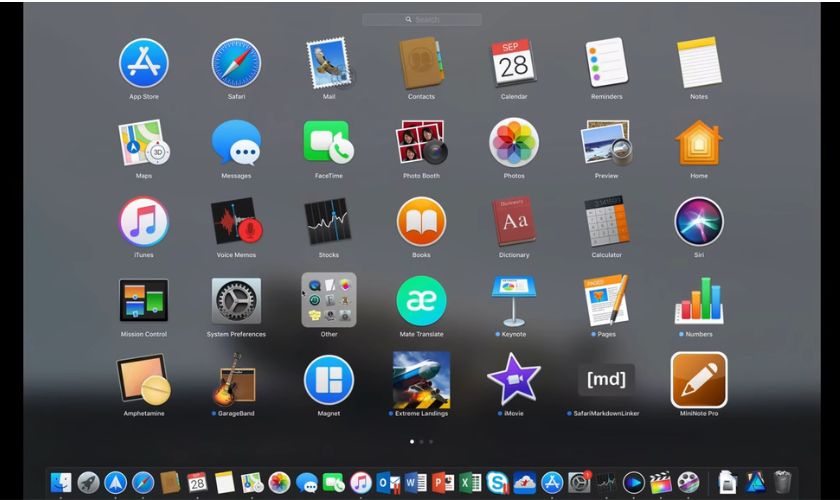Activate the Siri app icon
840x500 pixels.
[699, 222]
